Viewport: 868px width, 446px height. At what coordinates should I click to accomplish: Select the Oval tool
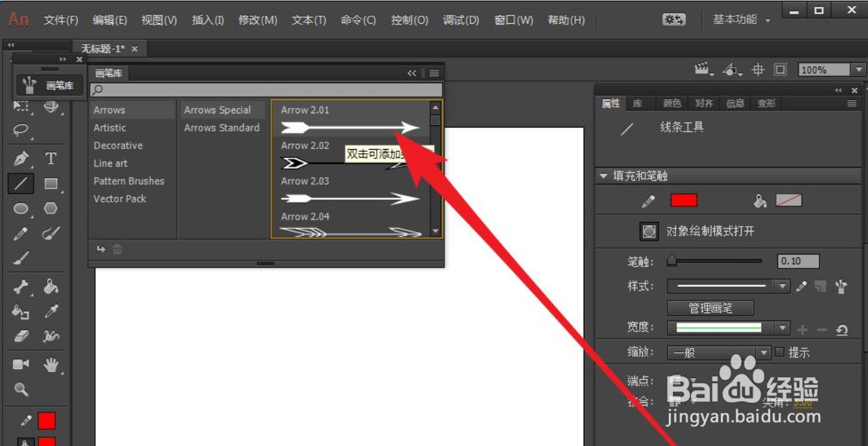click(x=21, y=208)
